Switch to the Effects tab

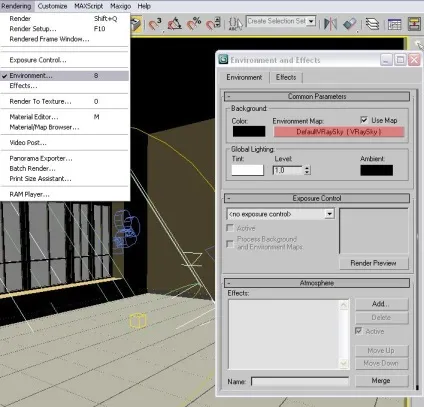[286, 77]
